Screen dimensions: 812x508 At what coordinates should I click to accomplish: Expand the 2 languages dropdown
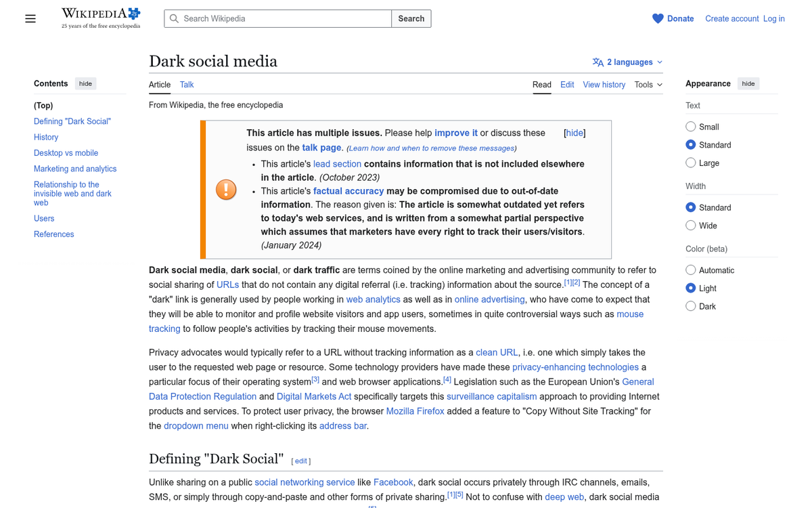(628, 62)
